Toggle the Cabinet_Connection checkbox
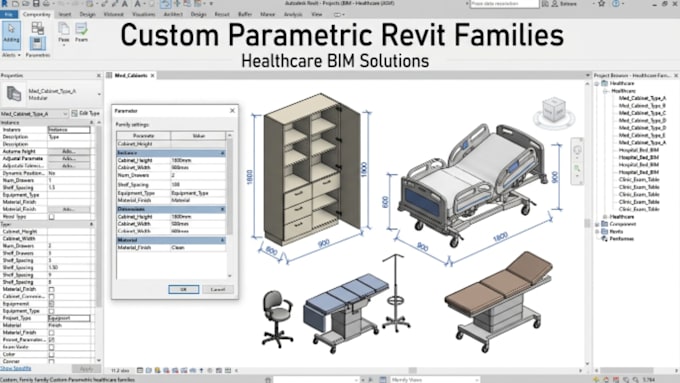 (52, 297)
